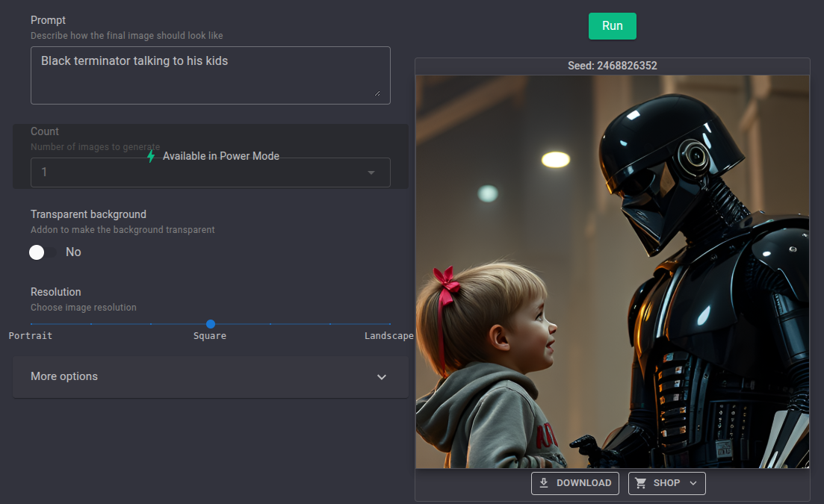Click the shopping cart icon

(x=641, y=483)
